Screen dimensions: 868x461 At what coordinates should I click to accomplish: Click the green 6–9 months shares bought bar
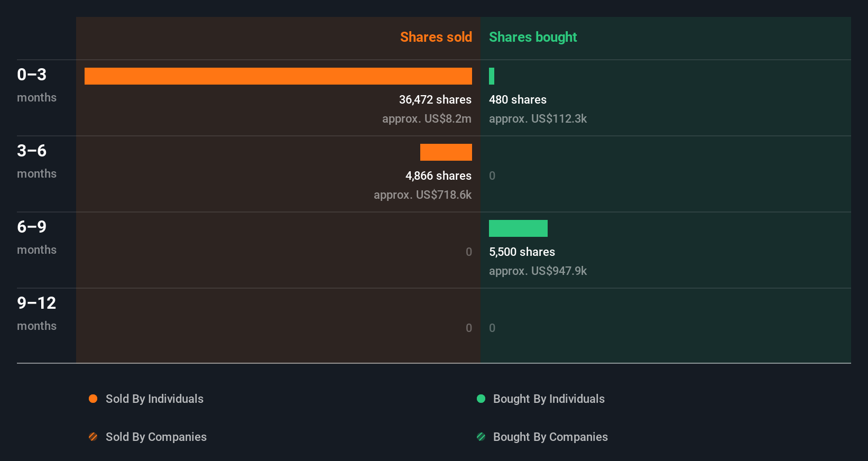pyautogui.click(x=518, y=228)
